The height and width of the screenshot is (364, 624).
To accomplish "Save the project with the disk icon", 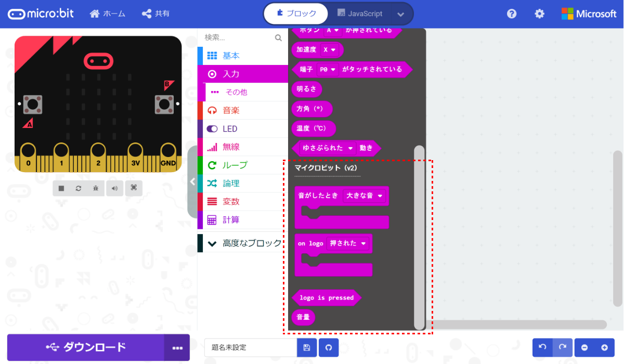I will pos(306,347).
